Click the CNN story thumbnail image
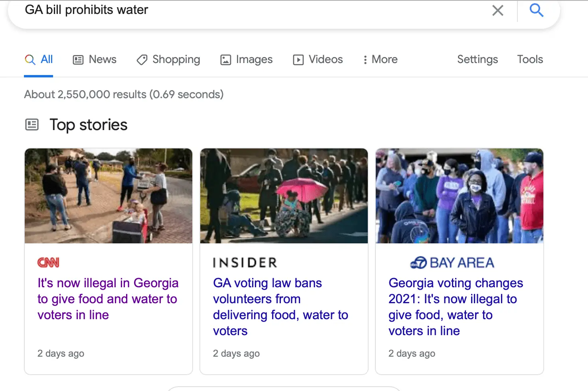 click(109, 196)
